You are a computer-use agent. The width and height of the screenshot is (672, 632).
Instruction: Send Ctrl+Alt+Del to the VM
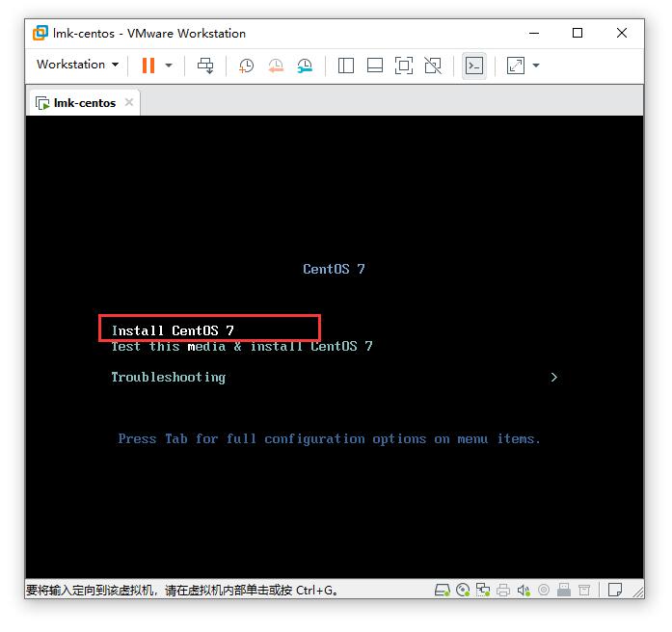[x=205, y=66]
